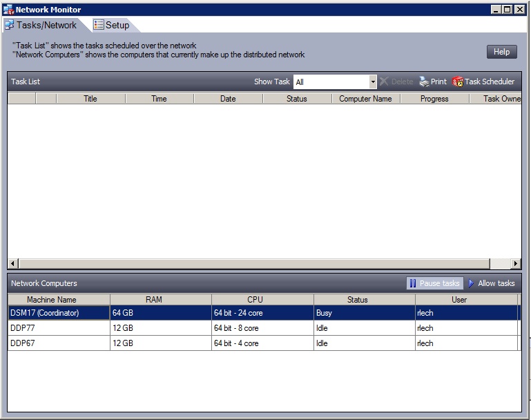The image size is (531, 420).
Task: Click the Allow tasks label
Action: (x=496, y=283)
